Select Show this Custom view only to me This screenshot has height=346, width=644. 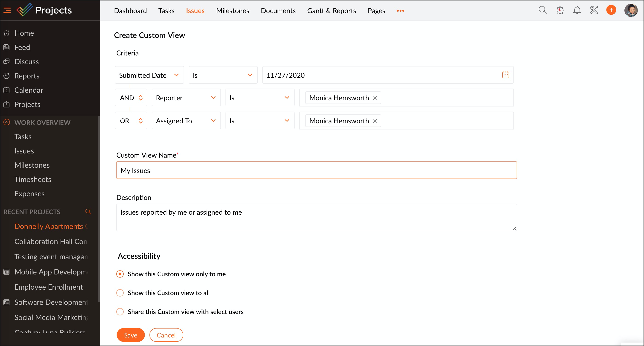[120, 274]
